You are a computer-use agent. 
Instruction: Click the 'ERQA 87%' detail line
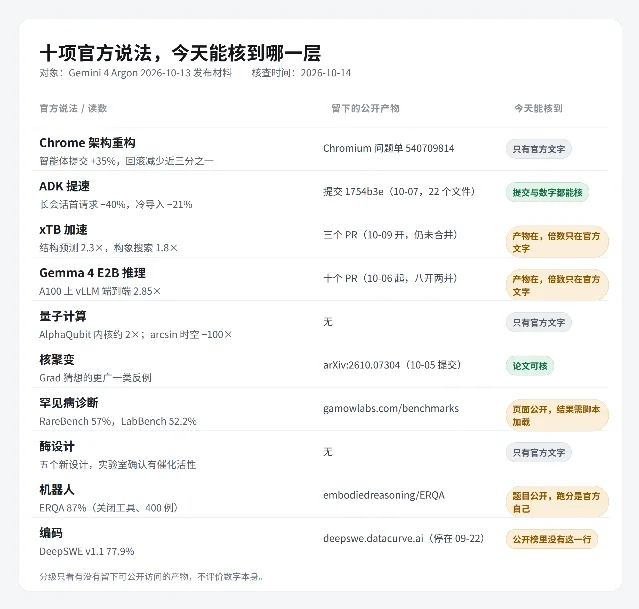109,508
